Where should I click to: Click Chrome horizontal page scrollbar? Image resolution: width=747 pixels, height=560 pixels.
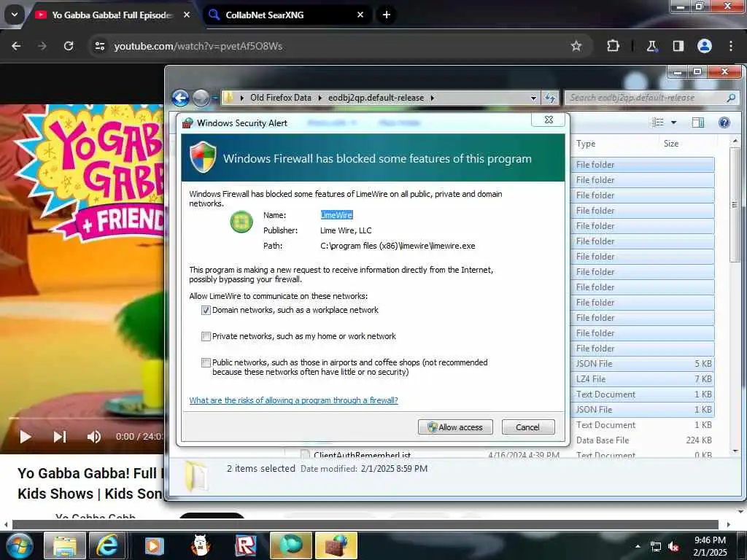tap(365, 524)
